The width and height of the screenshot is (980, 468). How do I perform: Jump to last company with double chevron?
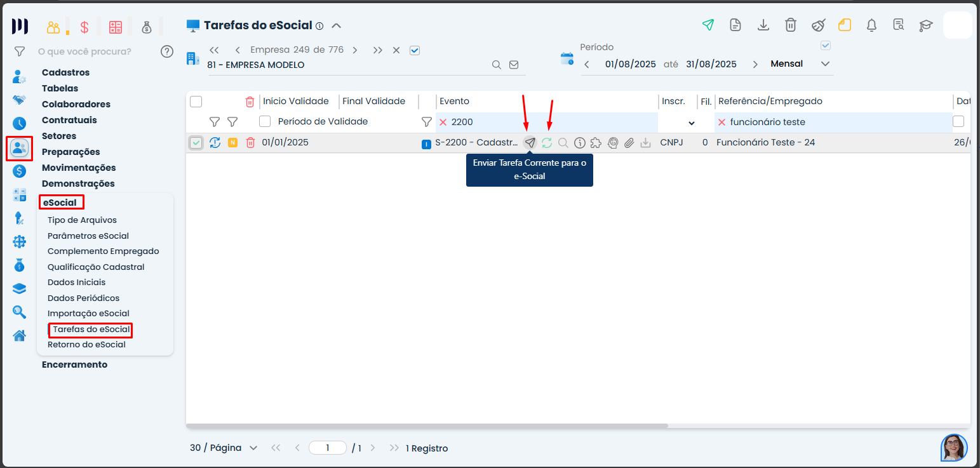(x=378, y=50)
